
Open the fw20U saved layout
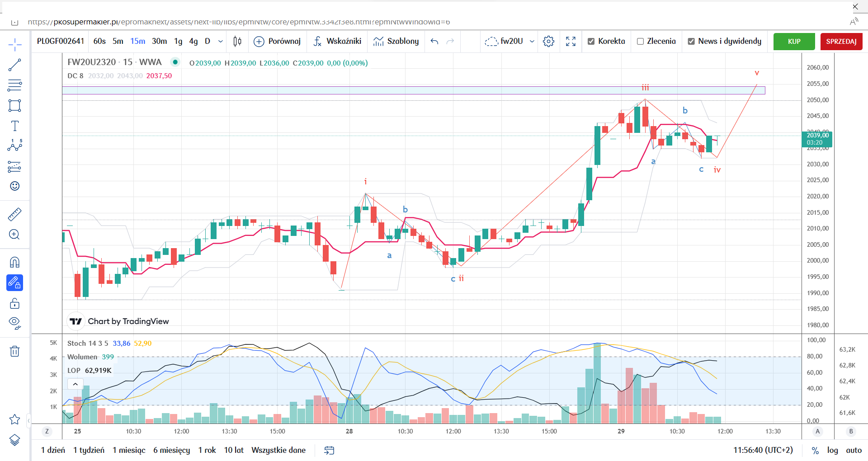pyautogui.click(x=504, y=42)
